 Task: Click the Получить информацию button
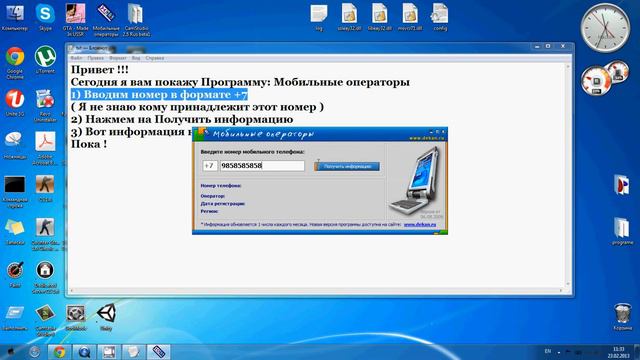pos(347,167)
